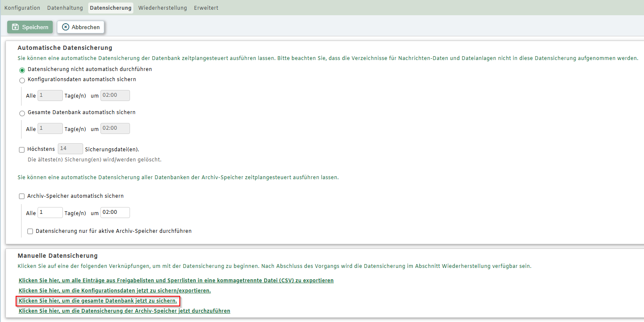Click the Speichern floppy disk icon
This screenshot has width=644, height=322.
16,27
